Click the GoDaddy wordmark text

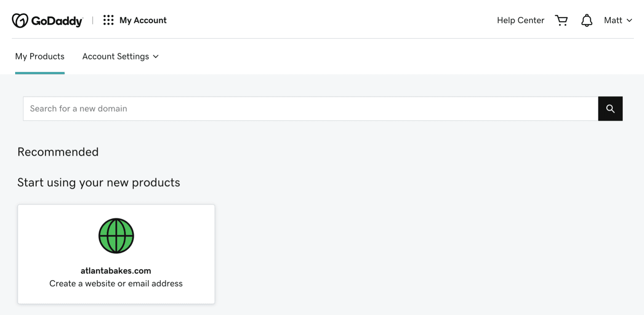tap(57, 21)
